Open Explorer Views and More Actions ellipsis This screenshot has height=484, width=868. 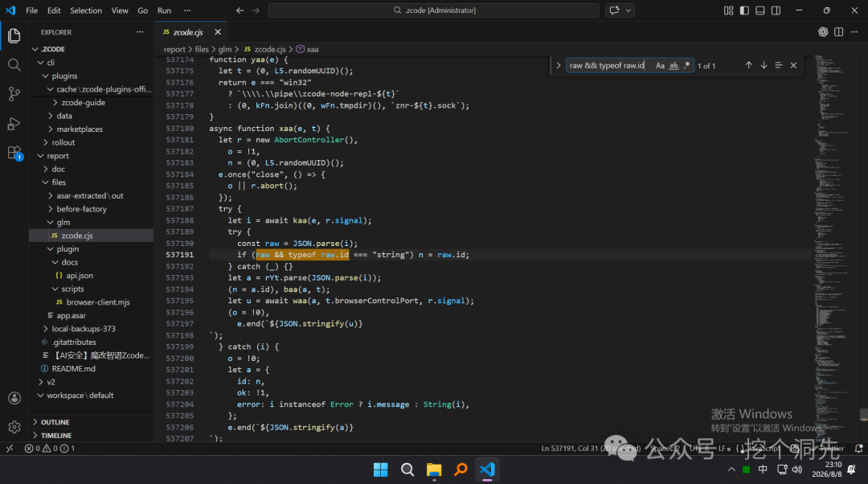140,32
